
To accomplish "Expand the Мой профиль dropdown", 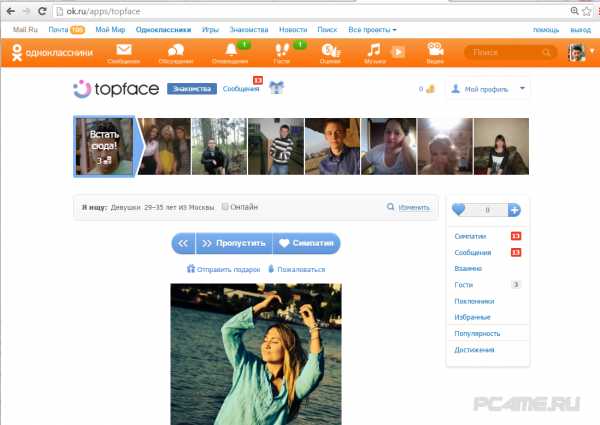I will tap(487, 89).
